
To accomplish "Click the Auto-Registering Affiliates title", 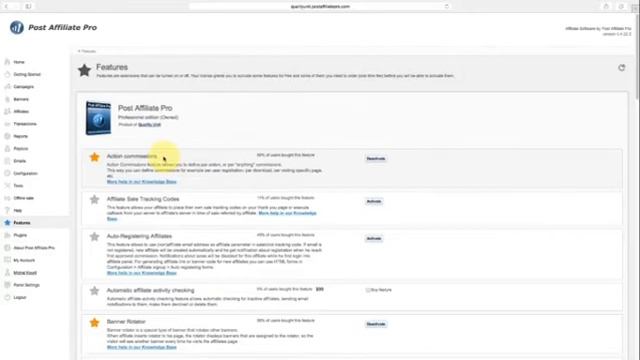I will pyautogui.click(x=139, y=236).
